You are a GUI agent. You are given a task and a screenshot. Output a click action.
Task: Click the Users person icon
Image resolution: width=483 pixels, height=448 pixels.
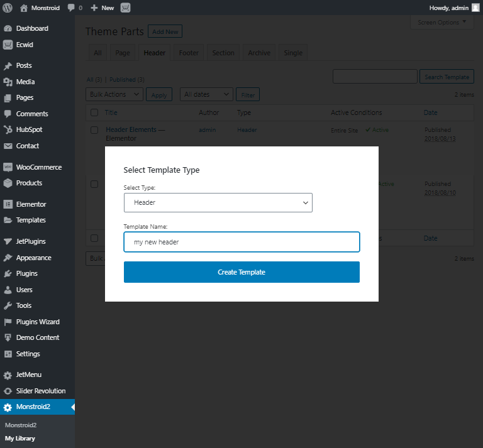point(8,290)
